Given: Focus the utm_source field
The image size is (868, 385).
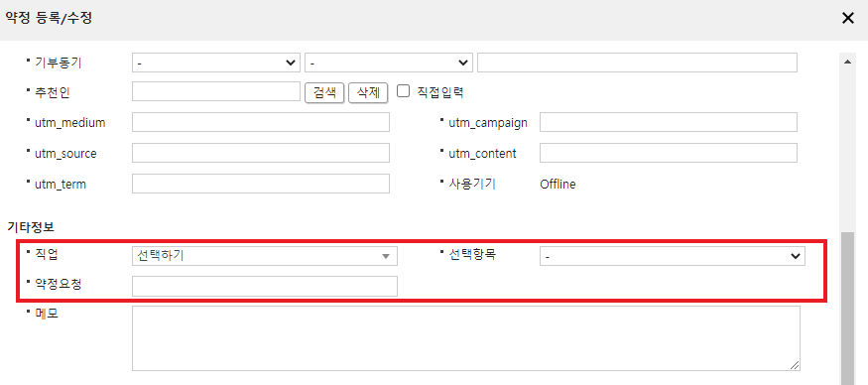Looking at the screenshot, I should tap(261, 153).
